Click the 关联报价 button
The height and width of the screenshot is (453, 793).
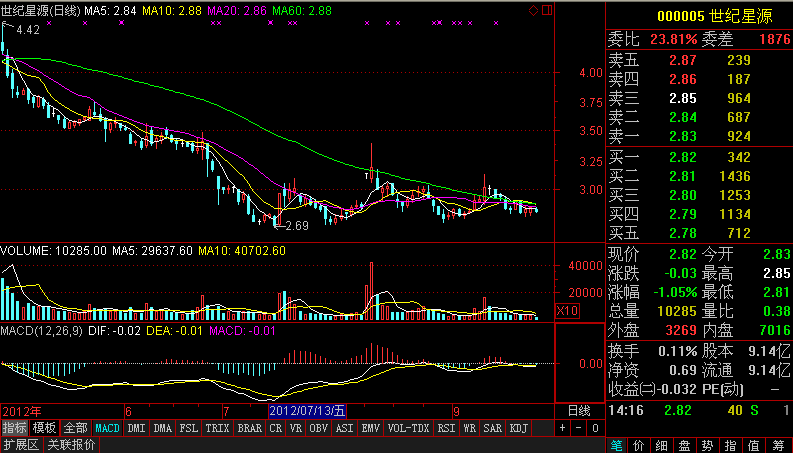[71, 445]
